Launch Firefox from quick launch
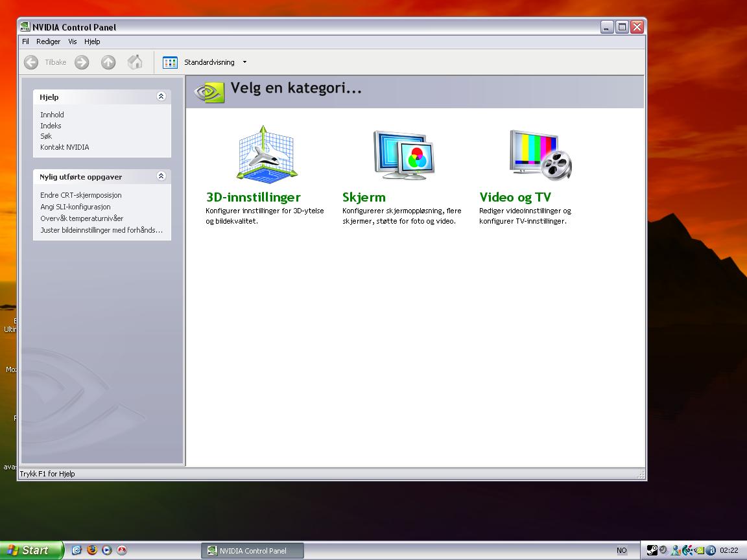 click(92, 550)
